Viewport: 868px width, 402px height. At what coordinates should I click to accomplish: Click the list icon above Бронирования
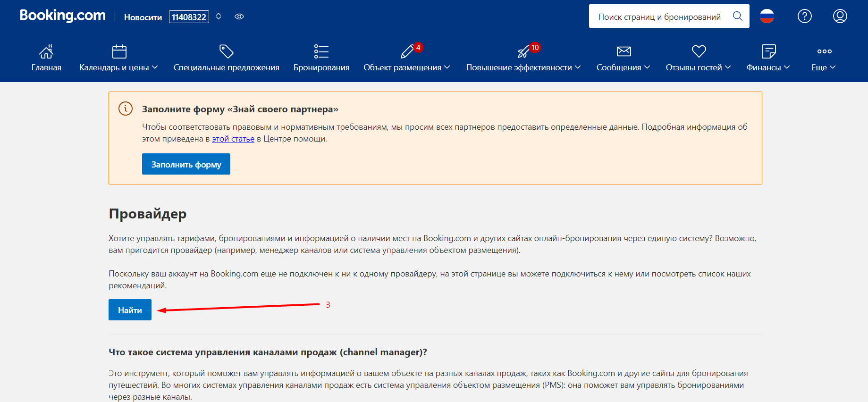(x=321, y=51)
